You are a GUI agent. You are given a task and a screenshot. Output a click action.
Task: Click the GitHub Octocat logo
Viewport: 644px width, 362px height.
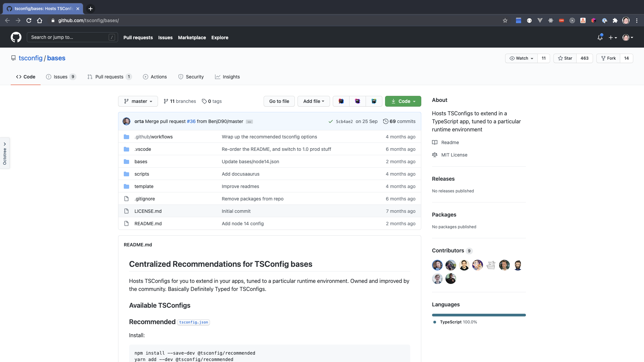[x=16, y=37]
